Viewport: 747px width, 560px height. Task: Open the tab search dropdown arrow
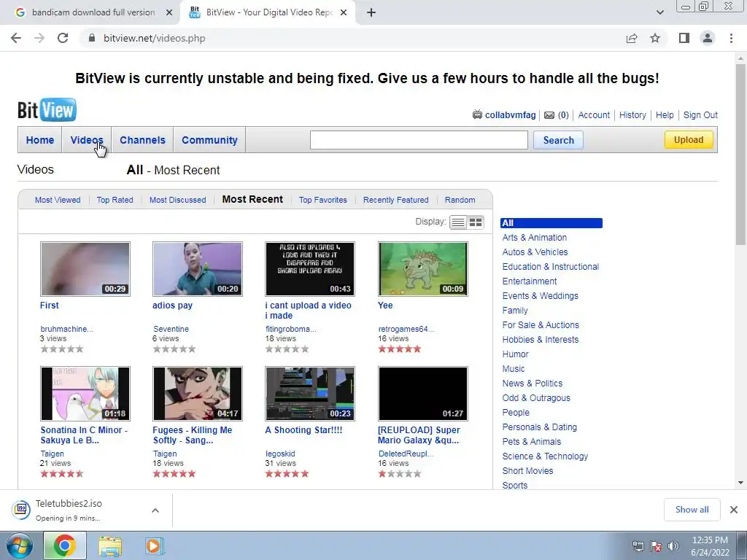[x=659, y=12]
